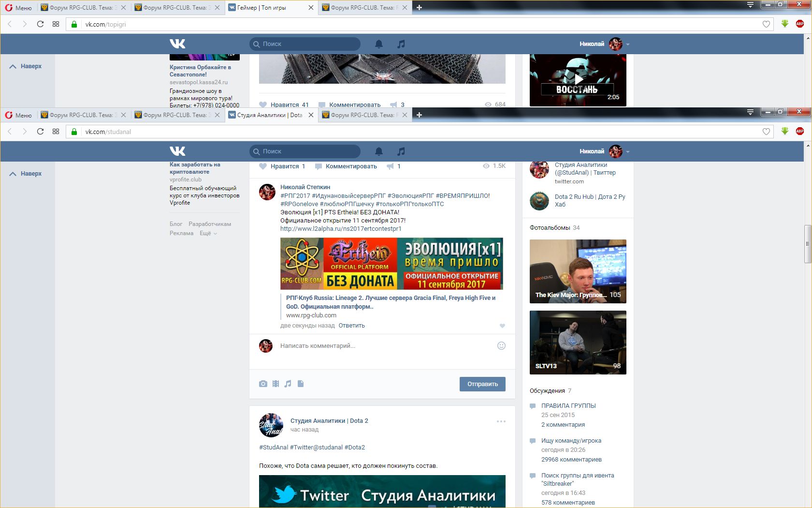Open notifications bell in upper window
812x508 pixels.
379,44
